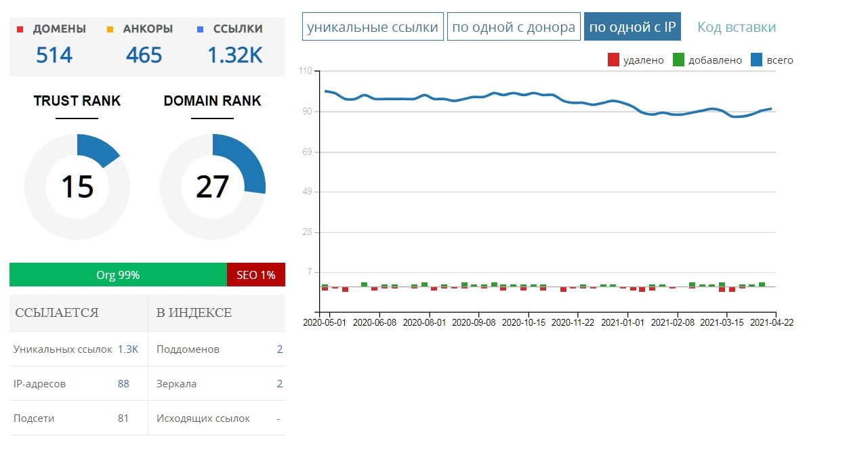Image resolution: width=868 pixels, height=453 pixels.
Task: Click the 'Уникальных ссылок' row label
Action: pos(63,349)
